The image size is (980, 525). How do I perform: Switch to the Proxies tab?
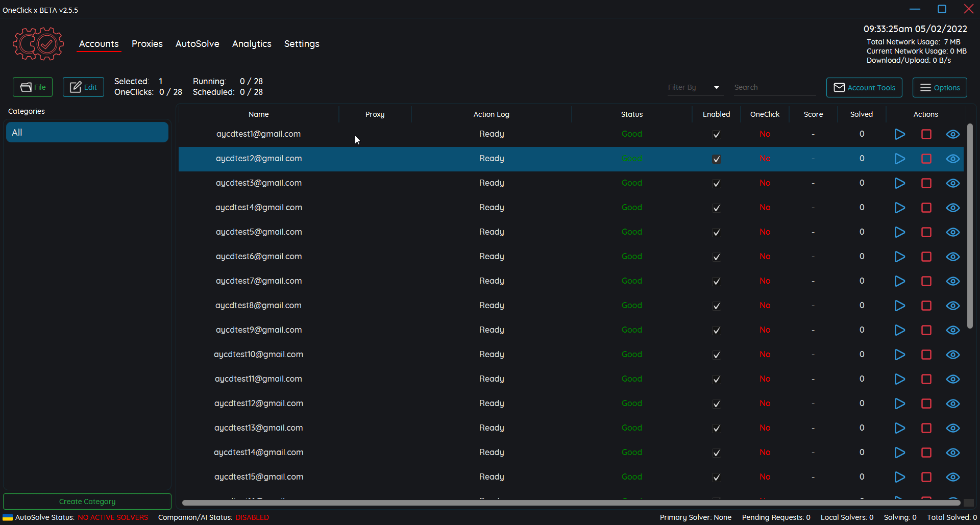pyautogui.click(x=147, y=44)
